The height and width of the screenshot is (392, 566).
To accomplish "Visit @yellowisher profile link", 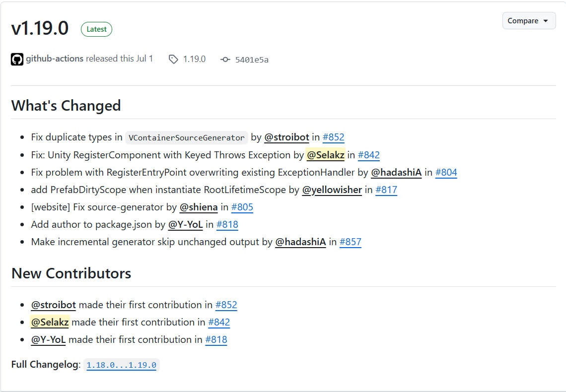I will (x=332, y=190).
